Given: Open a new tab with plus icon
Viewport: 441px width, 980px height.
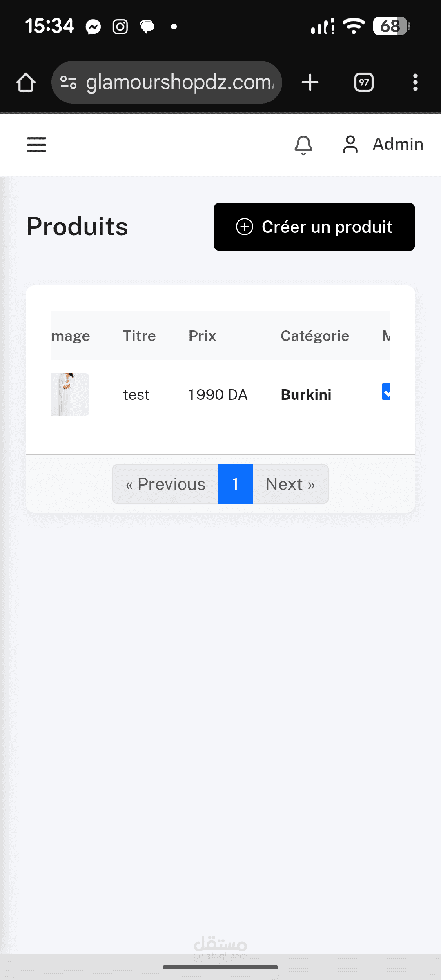Looking at the screenshot, I should (310, 82).
